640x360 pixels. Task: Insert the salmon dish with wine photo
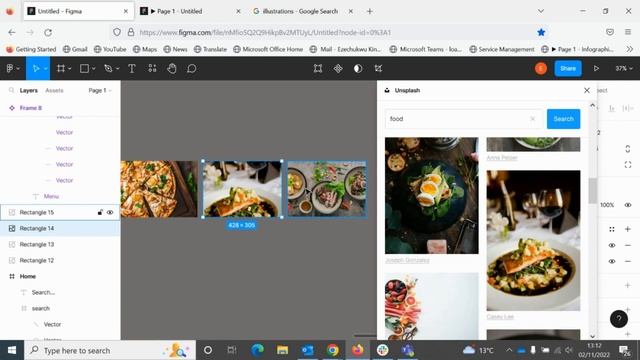[x=533, y=241]
